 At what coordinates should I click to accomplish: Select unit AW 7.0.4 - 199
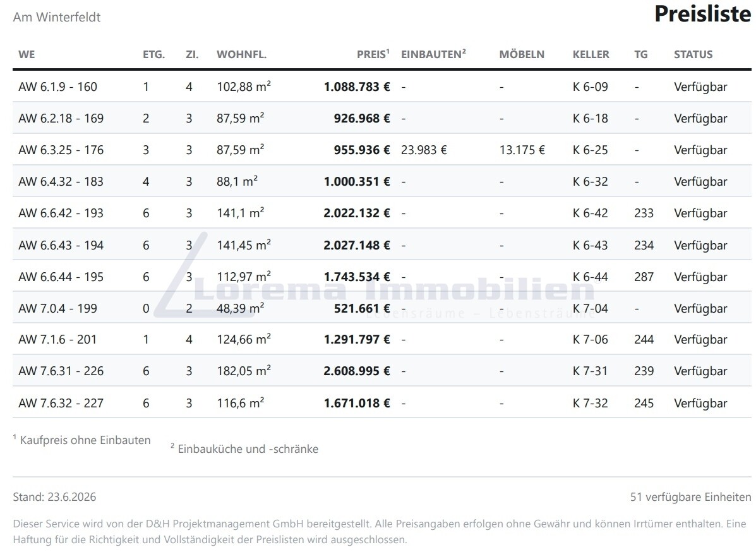coord(58,309)
